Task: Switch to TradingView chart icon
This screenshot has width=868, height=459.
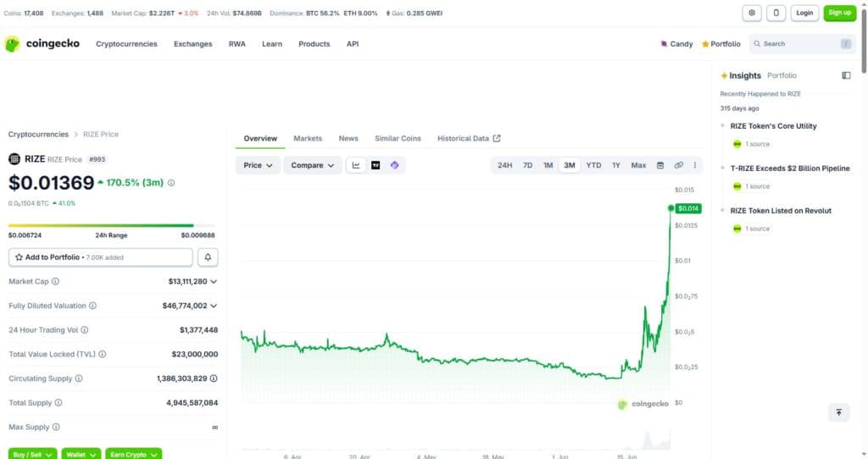Action: coord(376,165)
